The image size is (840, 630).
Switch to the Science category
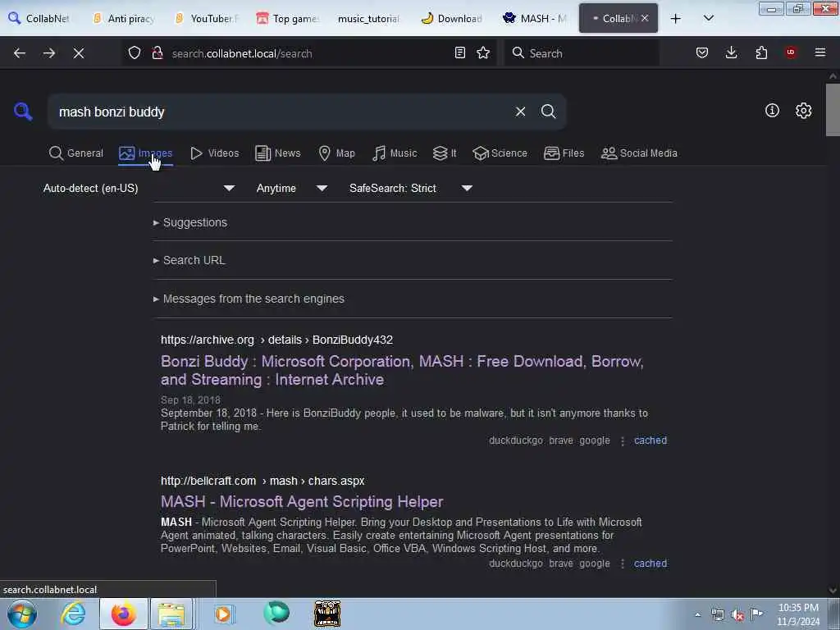point(500,153)
